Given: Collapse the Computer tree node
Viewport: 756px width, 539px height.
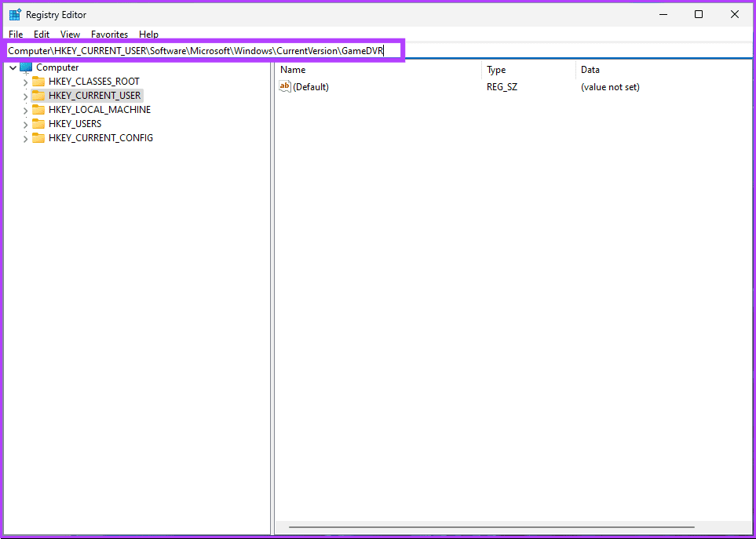Looking at the screenshot, I should click(13, 68).
